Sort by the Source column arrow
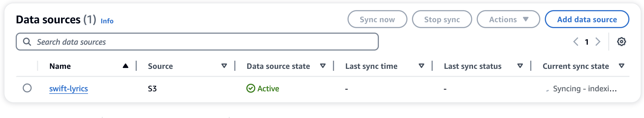644x118 pixels. [x=224, y=66]
